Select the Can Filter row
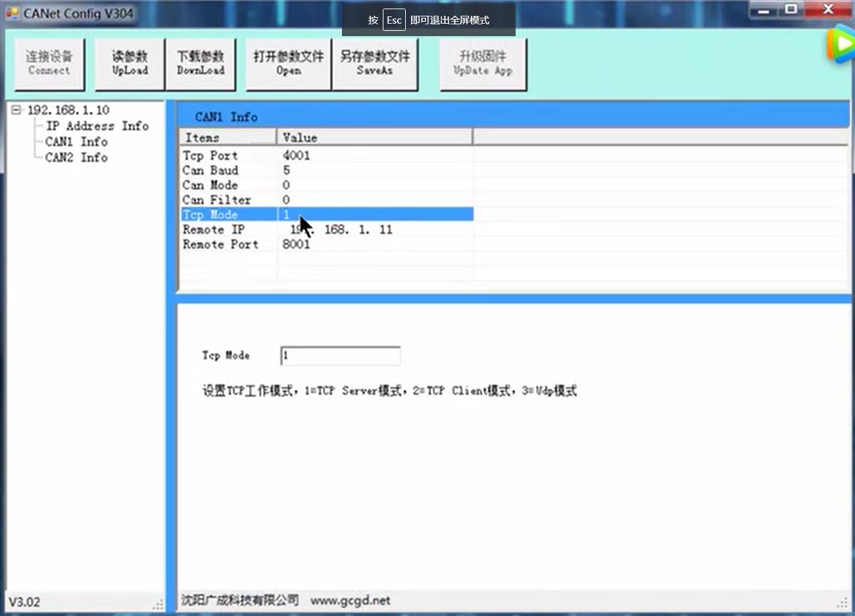Viewport: 855px width, 616px height. [x=216, y=200]
